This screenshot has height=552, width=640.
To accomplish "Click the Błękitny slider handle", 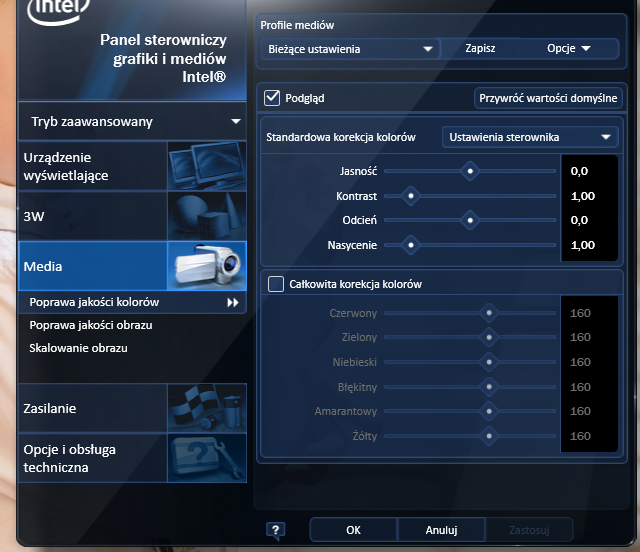I will click(x=489, y=387).
